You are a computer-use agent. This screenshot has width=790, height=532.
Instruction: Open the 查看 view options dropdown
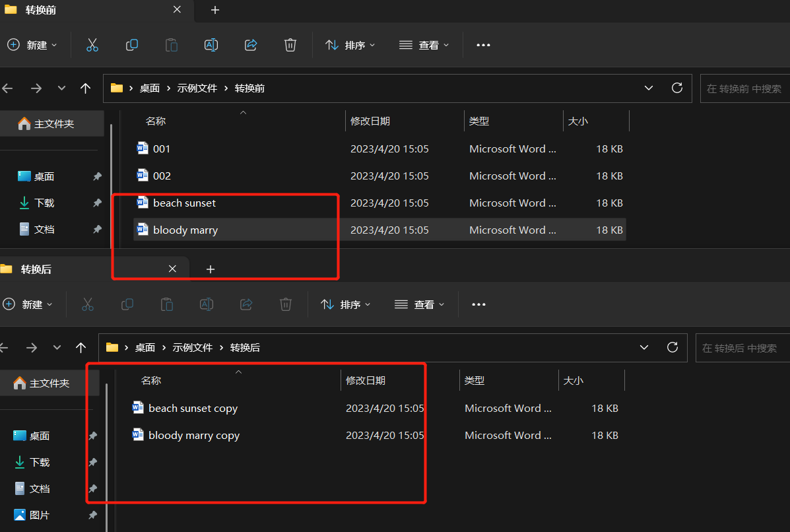pos(424,45)
